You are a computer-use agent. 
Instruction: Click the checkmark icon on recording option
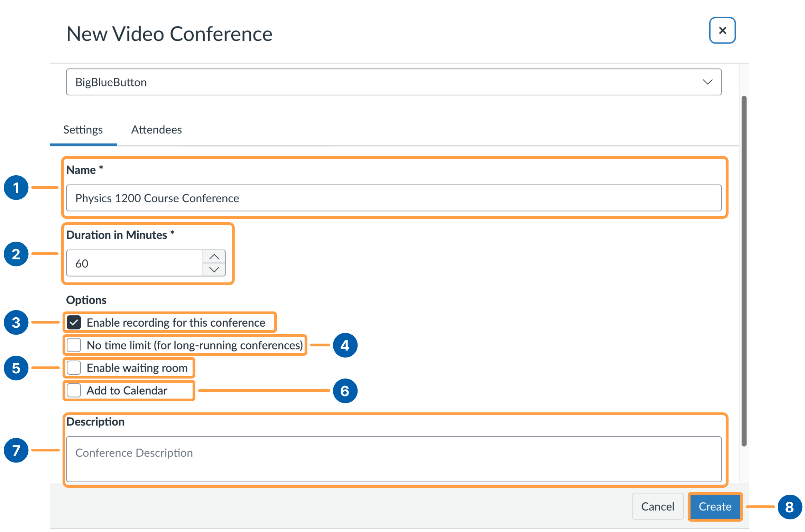coord(74,322)
